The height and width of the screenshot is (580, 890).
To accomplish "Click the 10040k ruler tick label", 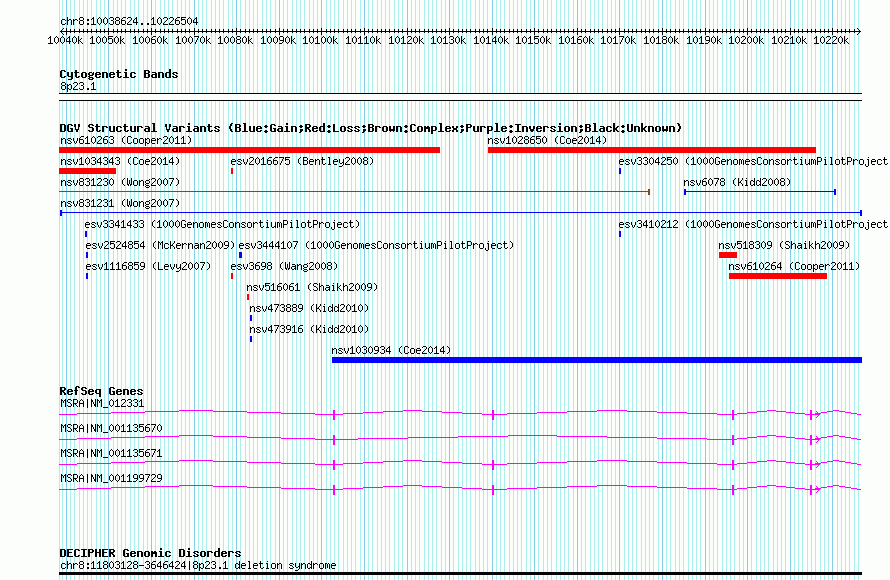I will point(65,40).
